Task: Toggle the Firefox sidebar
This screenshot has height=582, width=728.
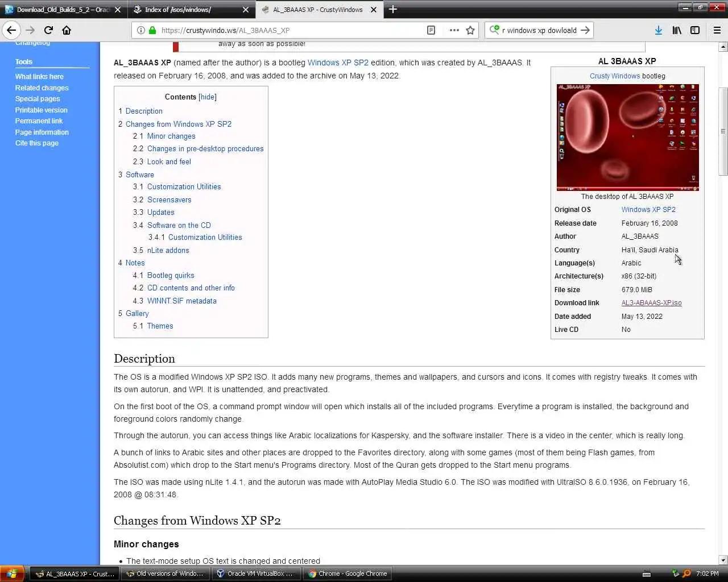Action: (x=695, y=30)
